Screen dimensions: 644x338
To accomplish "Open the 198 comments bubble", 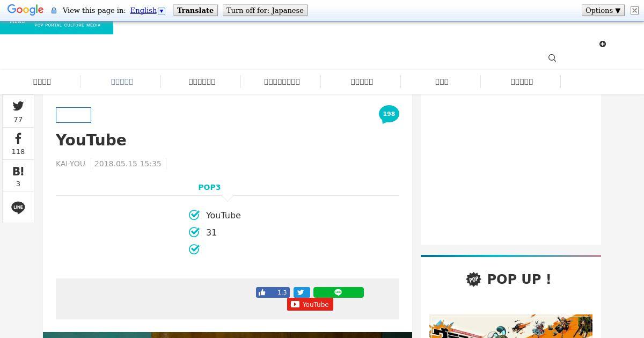I will point(389,114).
